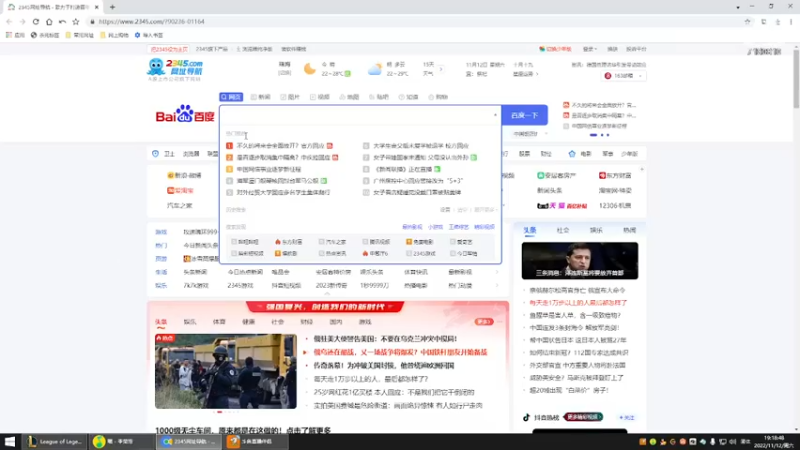Screen dimensions: 800x450
Task: Open browser tab list dropdown arrow
Action: click(x=738, y=7)
